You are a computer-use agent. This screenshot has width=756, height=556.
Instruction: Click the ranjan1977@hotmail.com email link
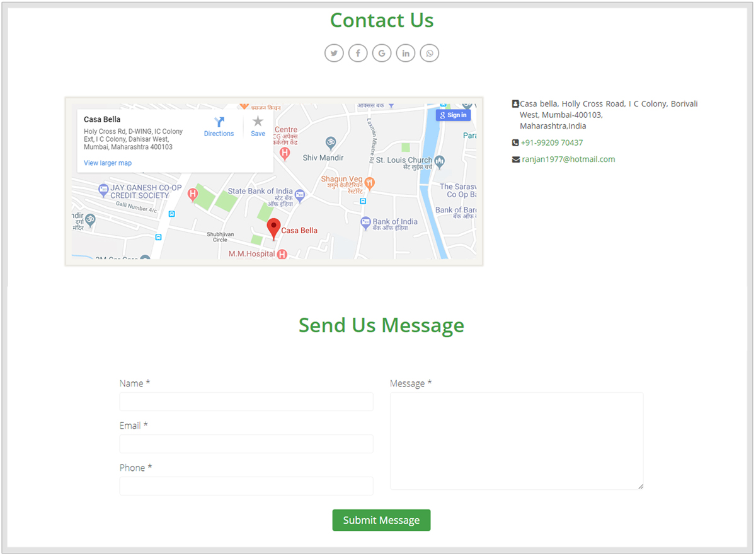568,159
